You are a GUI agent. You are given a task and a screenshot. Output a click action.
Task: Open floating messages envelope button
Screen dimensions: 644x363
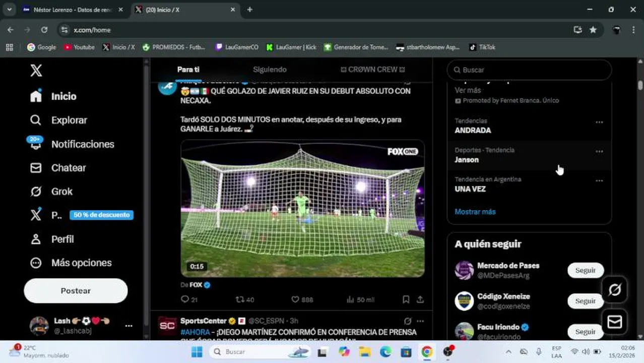[x=615, y=322]
